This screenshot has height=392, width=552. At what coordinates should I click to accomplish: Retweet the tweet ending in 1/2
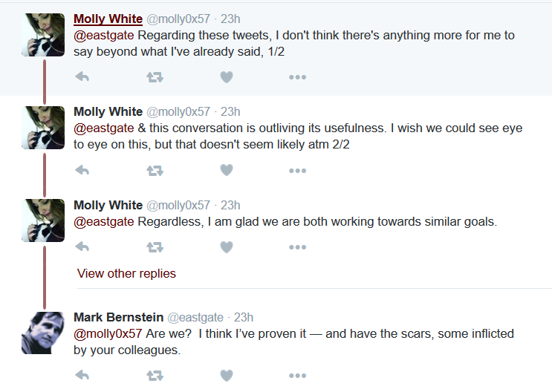tap(155, 77)
